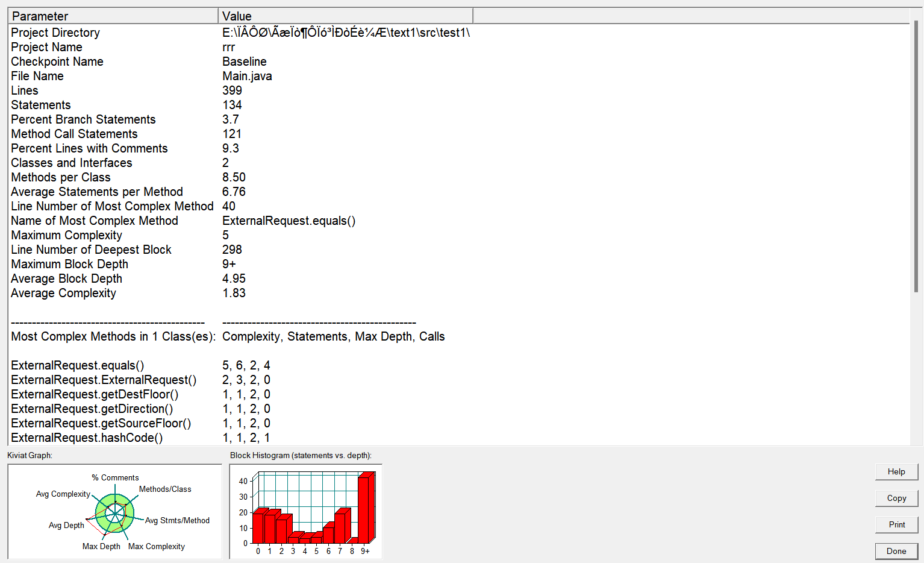924x563 pixels.
Task: Select the Project Directory row
Action: pos(459,33)
